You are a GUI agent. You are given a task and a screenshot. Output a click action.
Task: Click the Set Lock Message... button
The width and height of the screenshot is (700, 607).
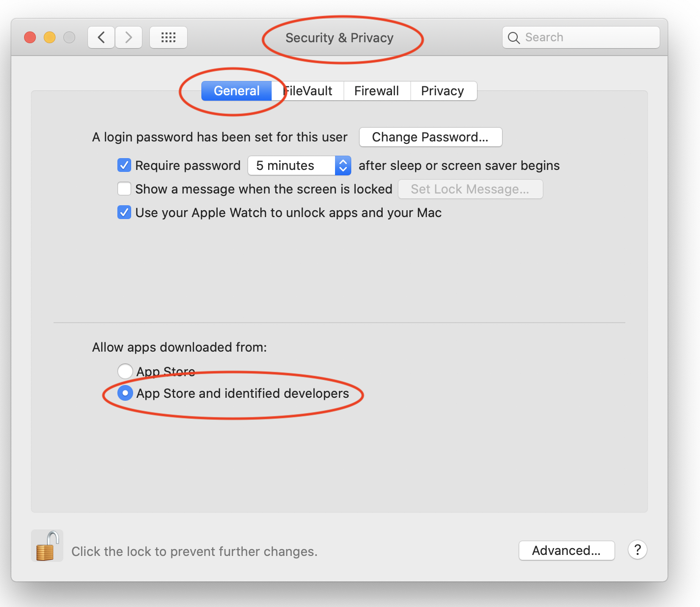(470, 189)
